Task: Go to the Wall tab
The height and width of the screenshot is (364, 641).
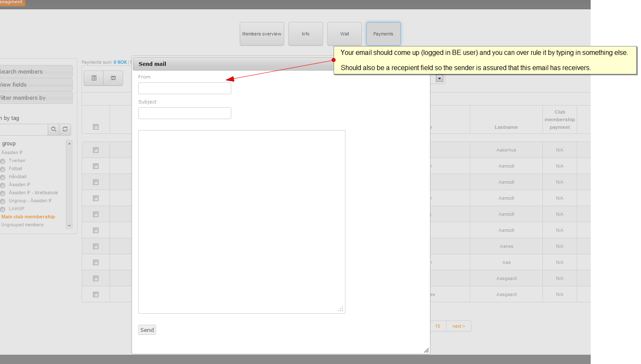Action: click(345, 34)
